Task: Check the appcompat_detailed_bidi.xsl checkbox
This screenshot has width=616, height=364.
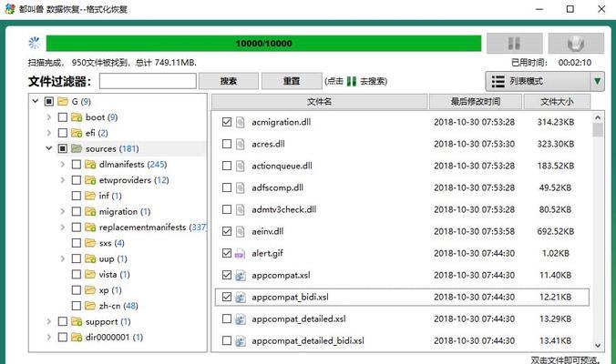Action: (x=227, y=340)
